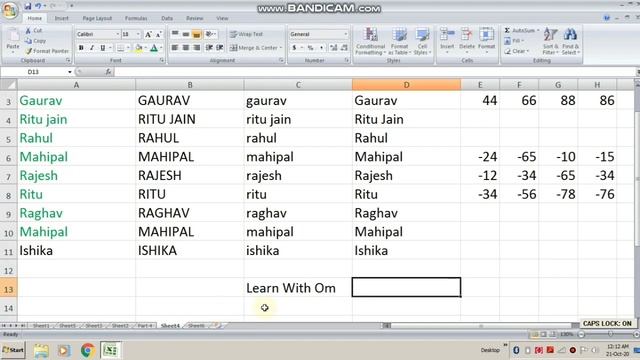Expand the Clear dropdown
The image size is (640, 360).
tap(528, 51)
